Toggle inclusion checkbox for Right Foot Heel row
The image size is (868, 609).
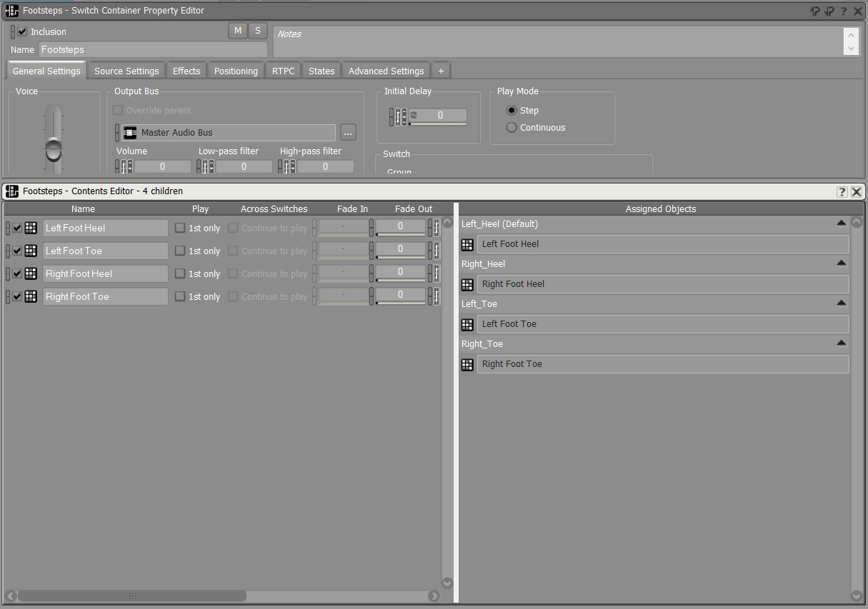[x=17, y=274]
